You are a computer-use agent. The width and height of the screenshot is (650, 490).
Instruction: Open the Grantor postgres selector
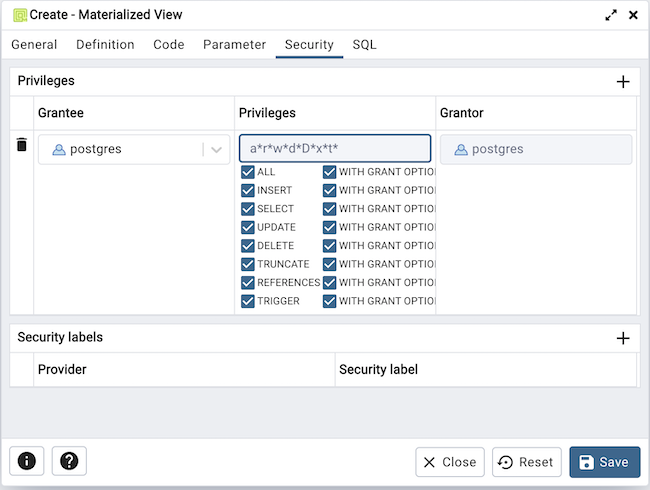(x=536, y=150)
